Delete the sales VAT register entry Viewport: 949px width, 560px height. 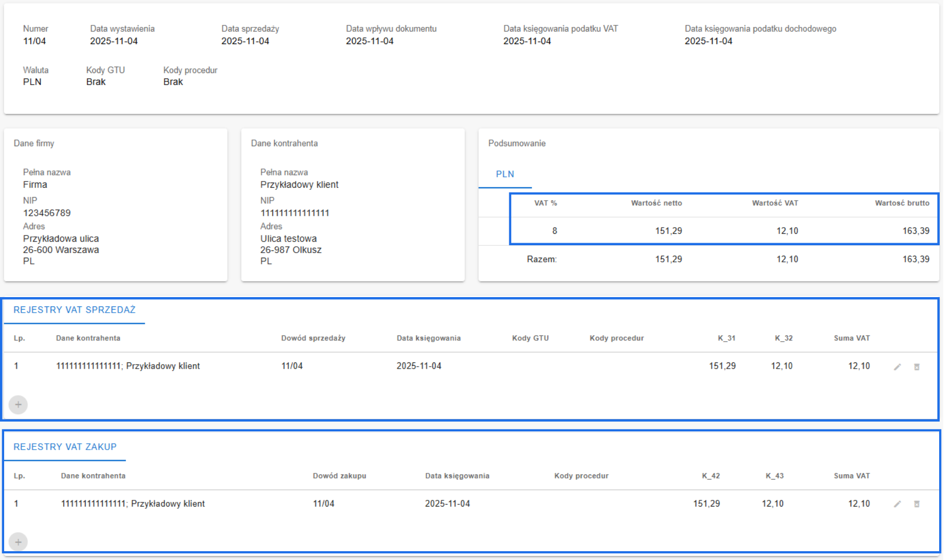916,367
